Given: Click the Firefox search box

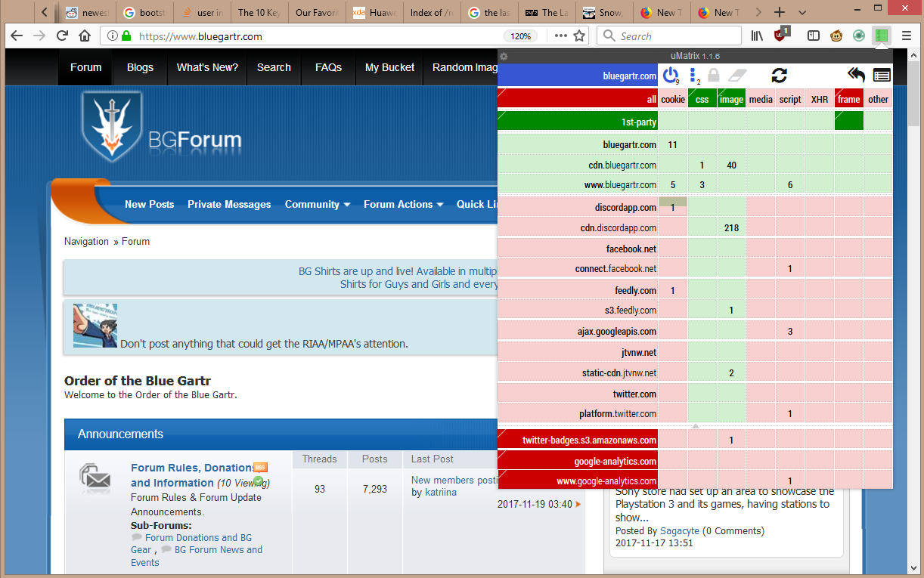Looking at the screenshot, I should (x=669, y=36).
